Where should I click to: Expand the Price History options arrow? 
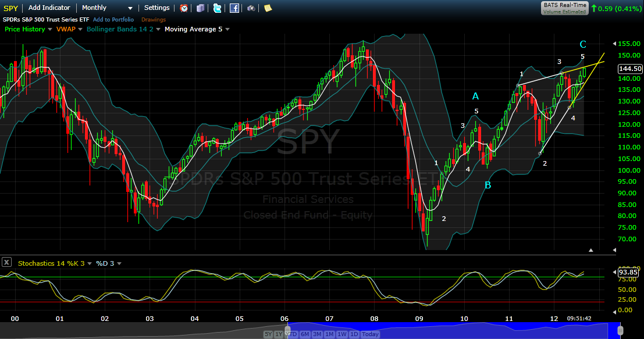[50, 30]
